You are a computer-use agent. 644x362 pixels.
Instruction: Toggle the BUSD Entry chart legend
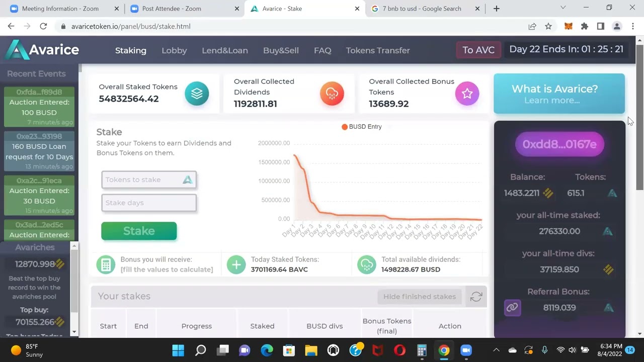(362, 127)
